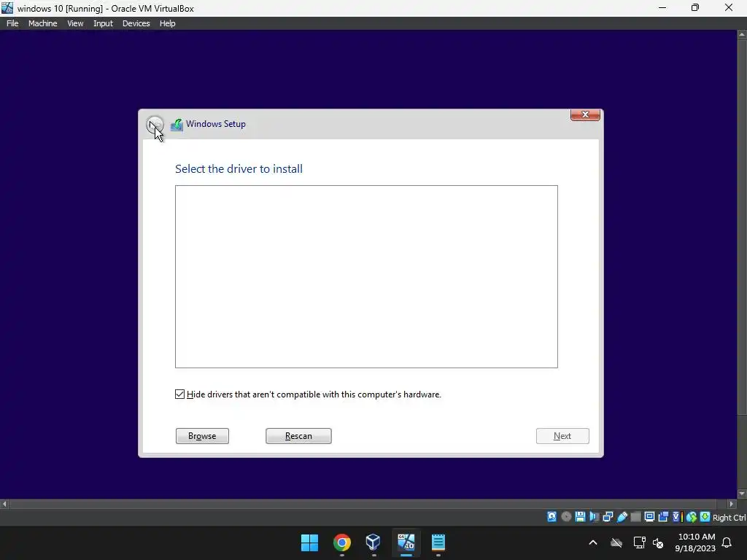Open the Windows Start menu

pos(309,542)
